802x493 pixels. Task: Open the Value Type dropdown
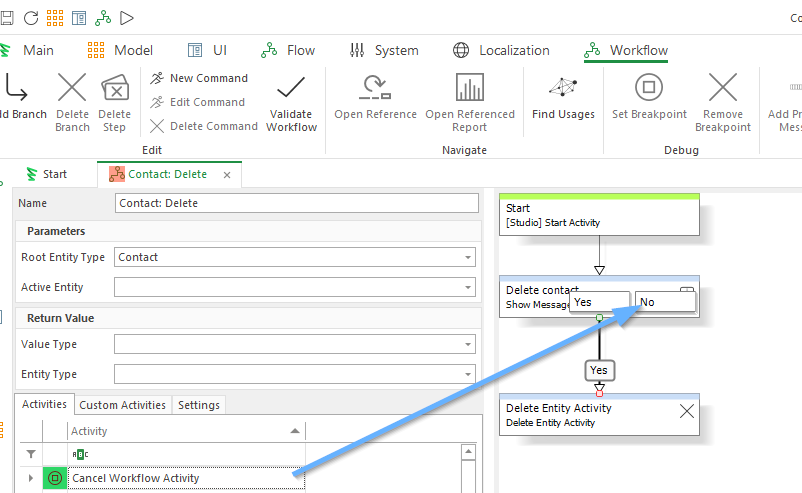468,344
